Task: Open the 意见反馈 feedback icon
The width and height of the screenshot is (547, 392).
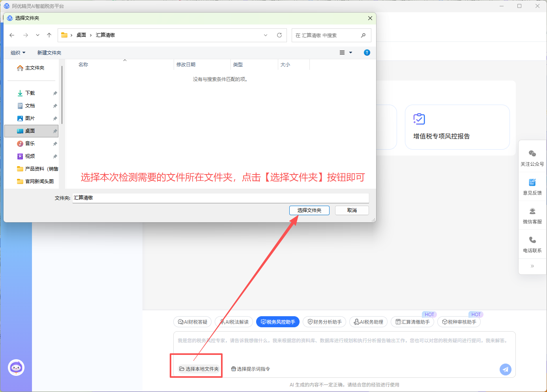Action: (532, 182)
